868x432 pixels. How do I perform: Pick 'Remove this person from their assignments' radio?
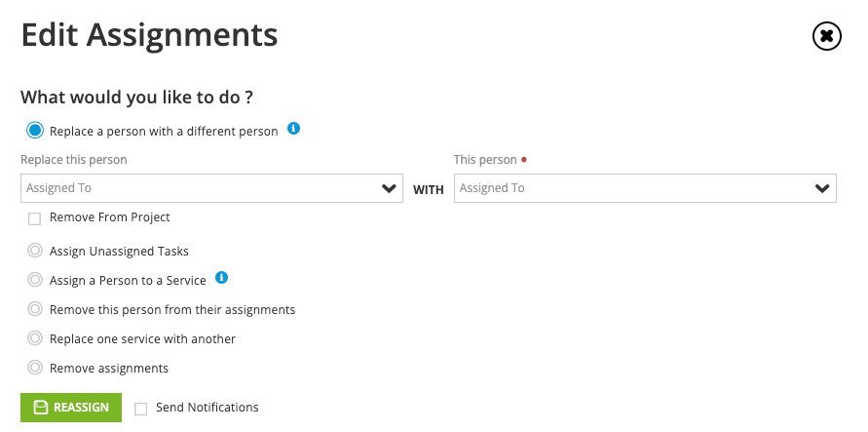(35, 308)
